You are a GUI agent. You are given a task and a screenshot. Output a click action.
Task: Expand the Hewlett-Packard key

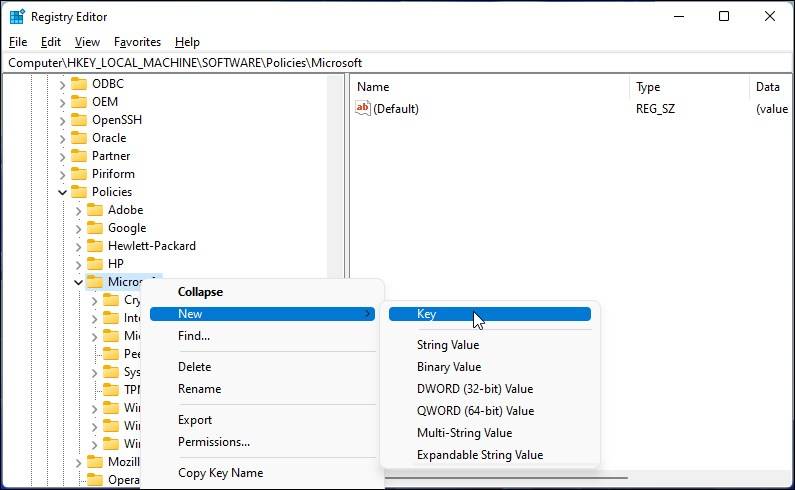coord(79,247)
